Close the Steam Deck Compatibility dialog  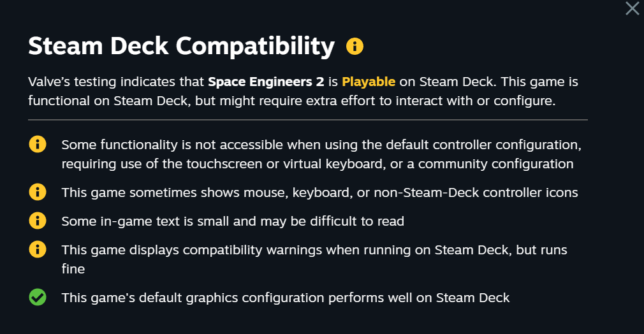(632, 8)
